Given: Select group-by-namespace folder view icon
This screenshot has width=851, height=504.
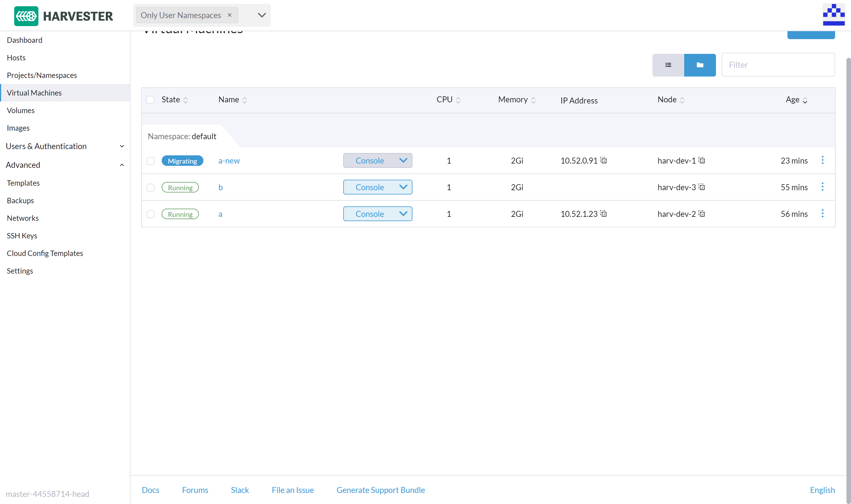Looking at the screenshot, I should point(700,65).
